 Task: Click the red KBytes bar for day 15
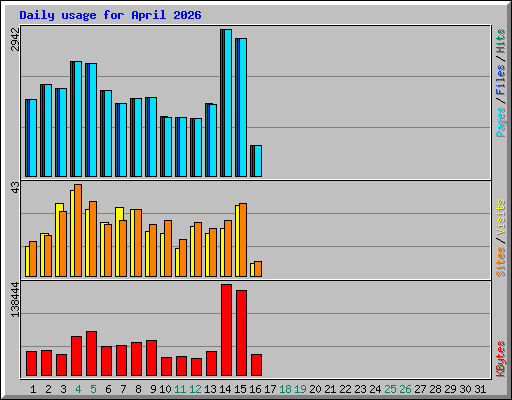click(241, 333)
